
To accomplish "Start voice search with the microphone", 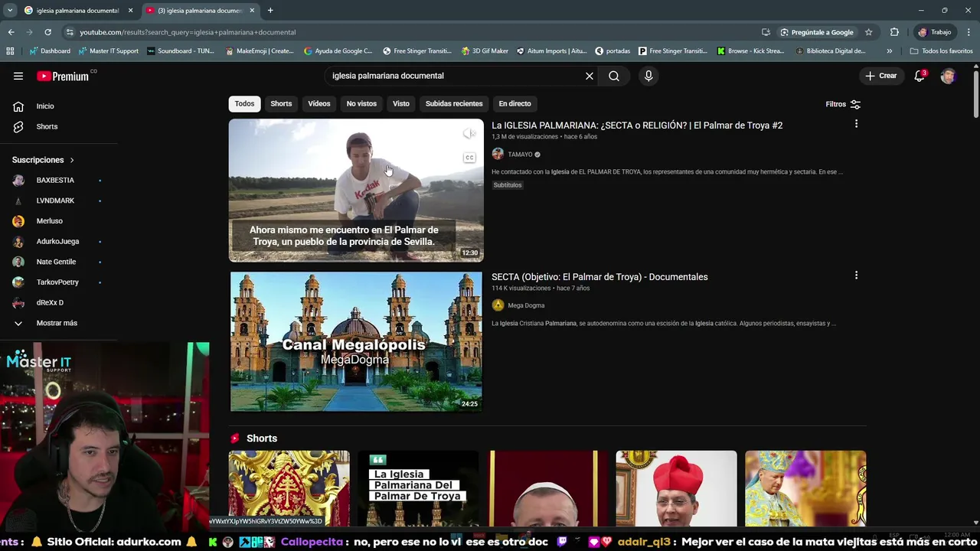I will [648, 76].
